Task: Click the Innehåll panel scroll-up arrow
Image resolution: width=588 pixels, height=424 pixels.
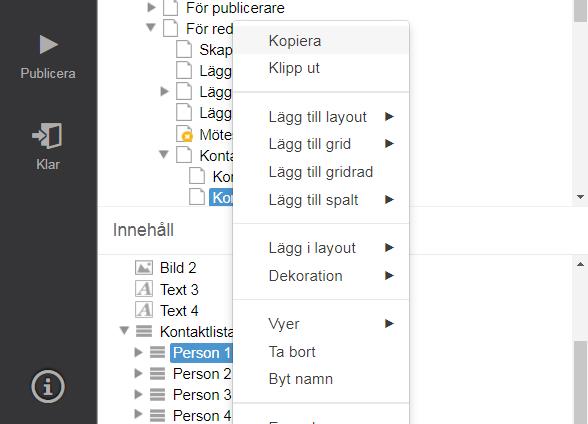Action: point(580,264)
